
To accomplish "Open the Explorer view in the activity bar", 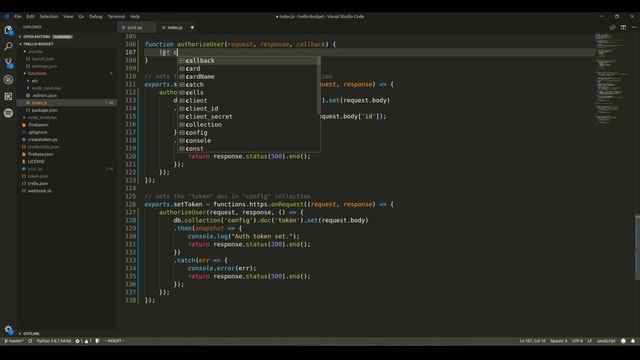I will coord(8,30).
